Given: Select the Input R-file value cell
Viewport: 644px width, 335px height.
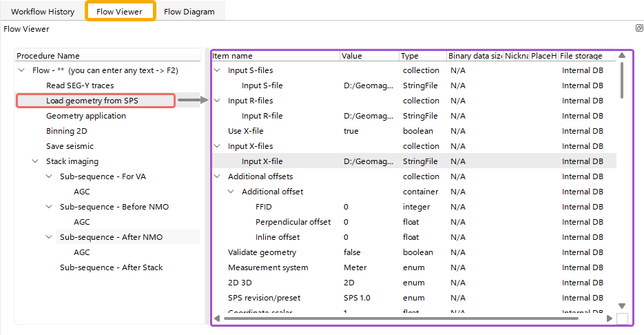Looking at the screenshot, I should tap(368, 116).
